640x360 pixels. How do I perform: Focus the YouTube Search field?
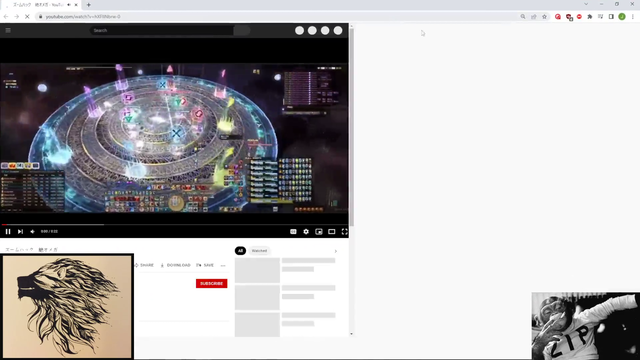click(x=162, y=30)
